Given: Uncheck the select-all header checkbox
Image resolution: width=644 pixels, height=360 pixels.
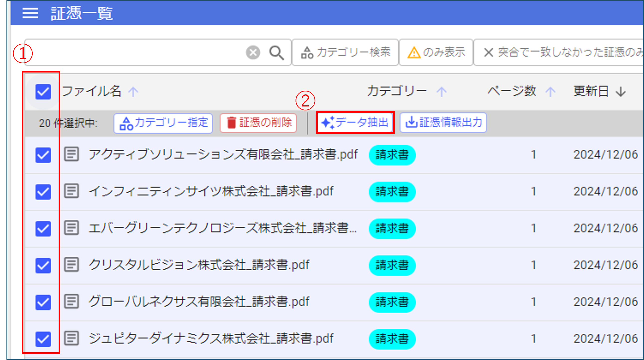Looking at the screenshot, I should point(43,92).
